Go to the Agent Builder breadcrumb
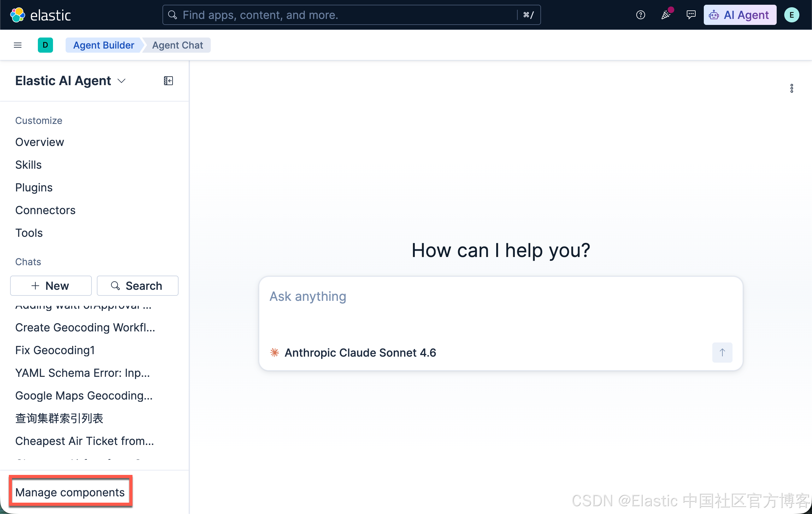Image resolution: width=812 pixels, height=514 pixels. tap(103, 45)
